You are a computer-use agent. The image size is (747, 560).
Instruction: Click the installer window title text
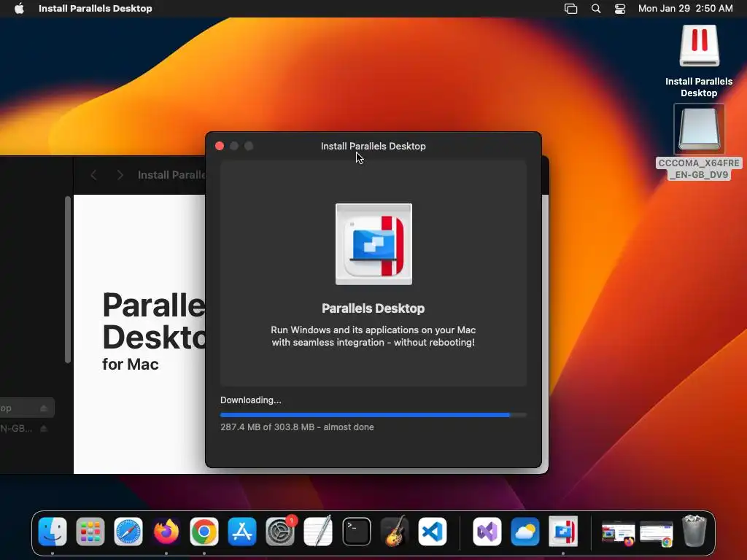click(x=373, y=146)
